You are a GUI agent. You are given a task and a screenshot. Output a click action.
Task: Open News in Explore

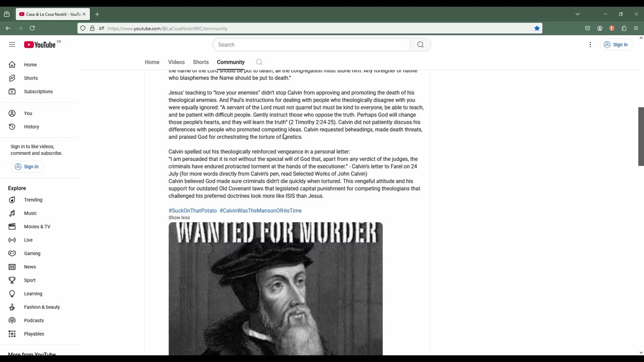point(30,267)
